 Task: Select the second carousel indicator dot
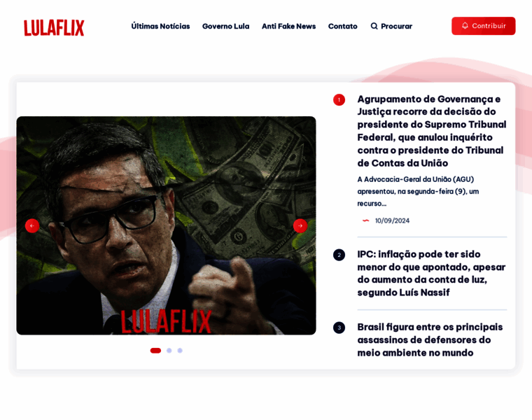coord(169,351)
